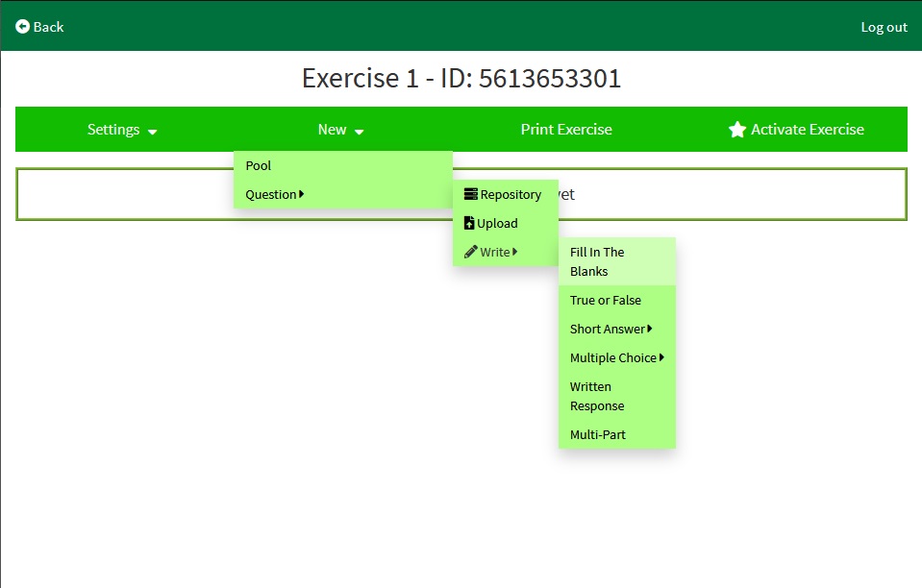Select Multi-Part question type
This screenshot has height=588, width=922.
(597, 434)
